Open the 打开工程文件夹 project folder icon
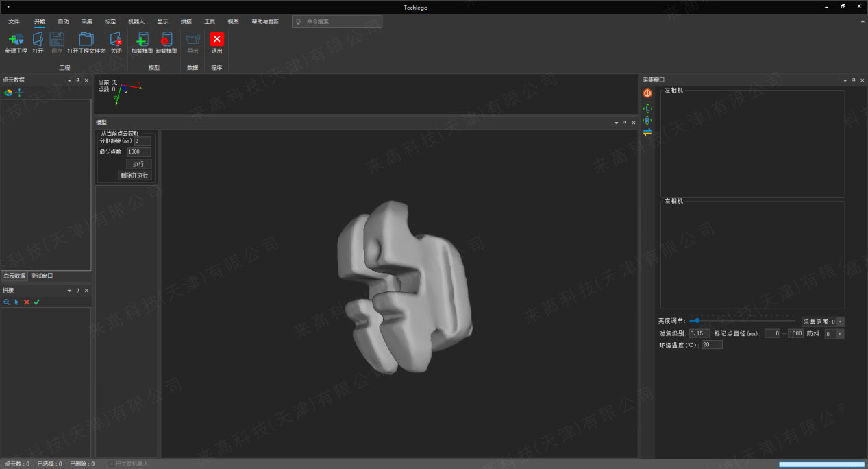Viewport: 868px width, 469px height. [86, 39]
